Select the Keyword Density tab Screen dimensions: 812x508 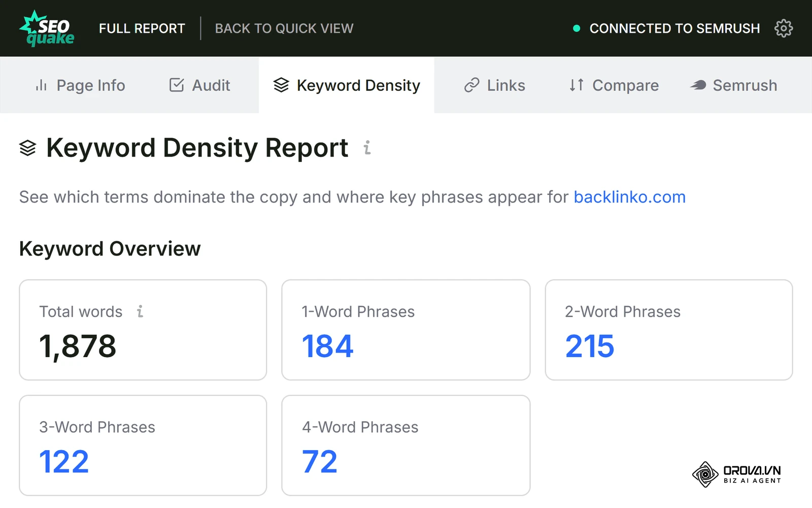(347, 85)
